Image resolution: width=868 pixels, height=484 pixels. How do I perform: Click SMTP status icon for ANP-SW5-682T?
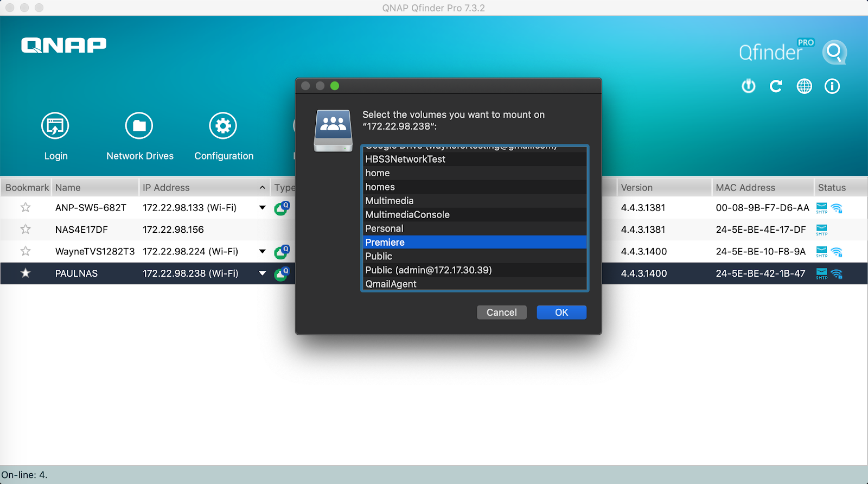click(x=822, y=208)
